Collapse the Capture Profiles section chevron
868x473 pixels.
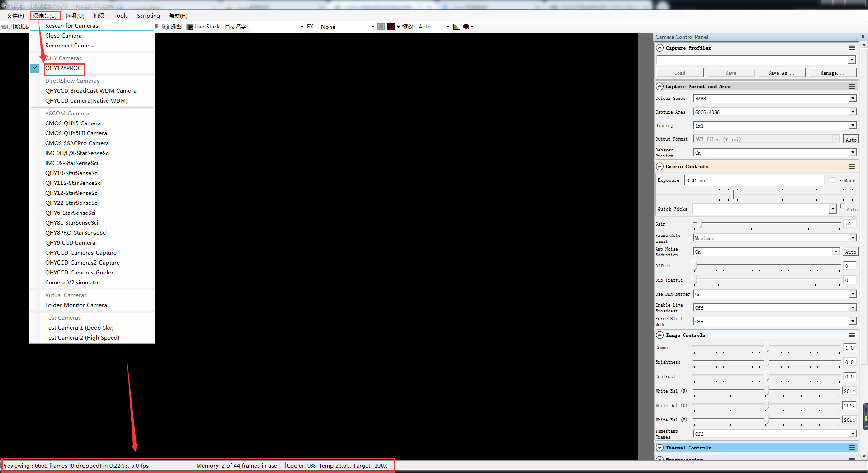pyautogui.click(x=660, y=48)
